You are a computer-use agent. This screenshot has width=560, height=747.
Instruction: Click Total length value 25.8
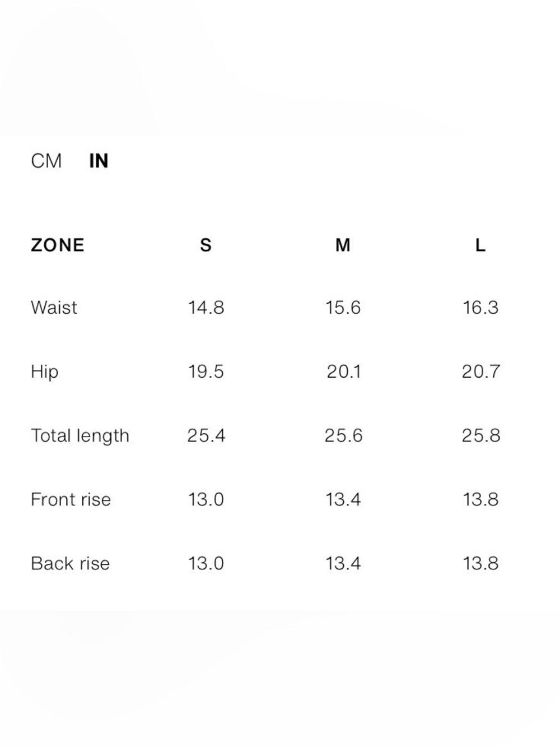tap(481, 435)
